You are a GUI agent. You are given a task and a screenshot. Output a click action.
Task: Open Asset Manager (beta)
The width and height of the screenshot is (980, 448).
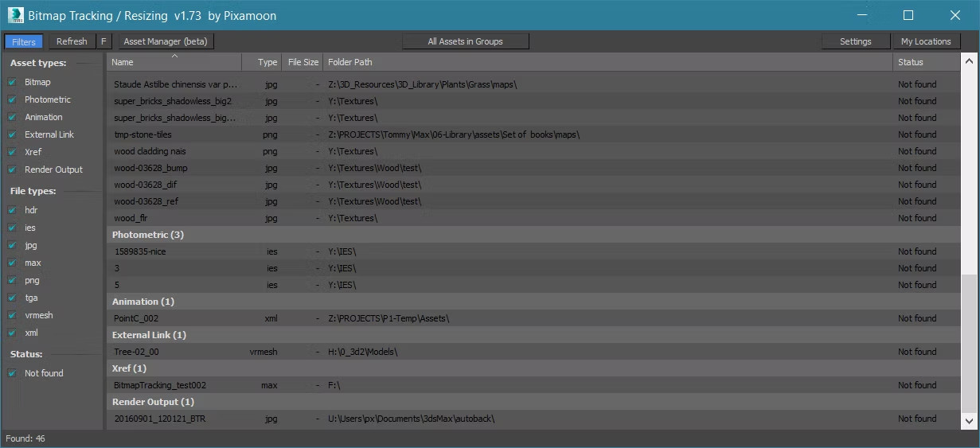tap(166, 41)
